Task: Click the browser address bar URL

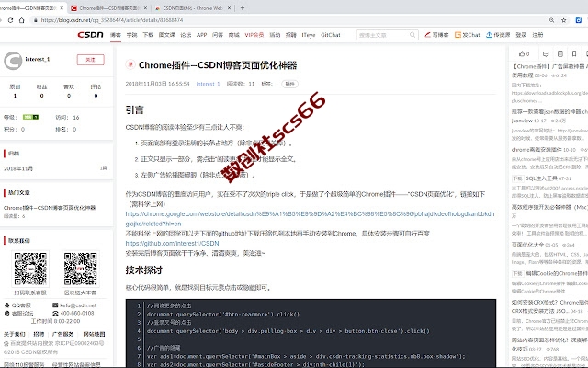Action: point(112,20)
